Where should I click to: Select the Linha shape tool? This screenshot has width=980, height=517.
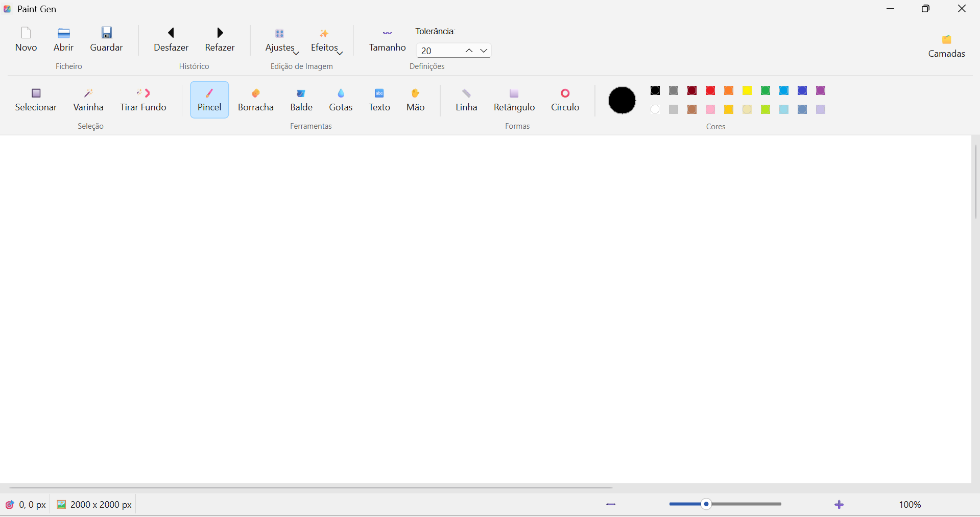click(x=467, y=100)
